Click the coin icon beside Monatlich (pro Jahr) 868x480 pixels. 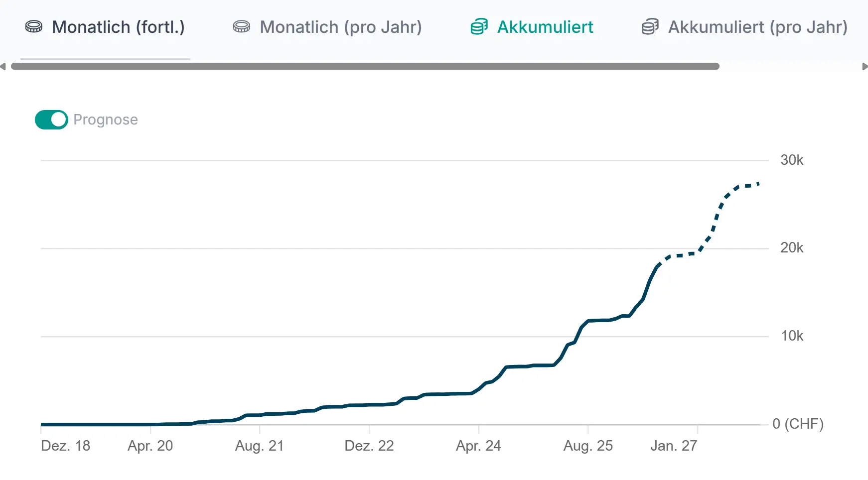(x=242, y=27)
